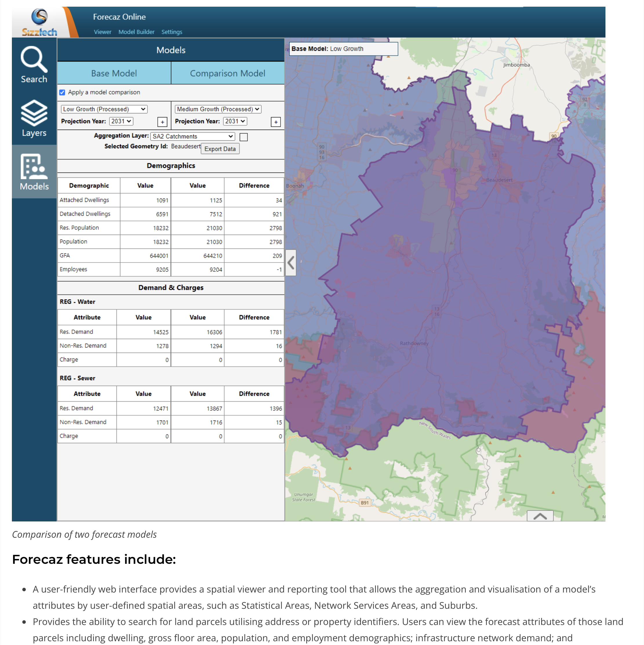The image size is (644, 645).
Task: Switch to Comparison Model tab
Action: pos(227,73)
